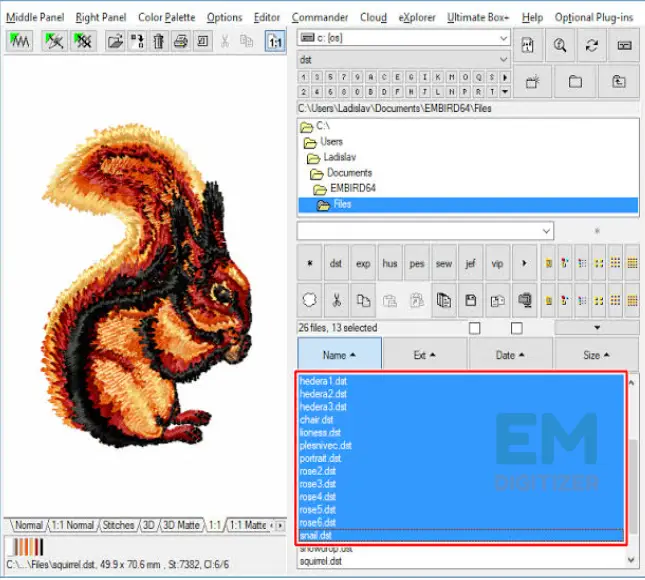Filter files by 'hus' extension

coord(390,263)
